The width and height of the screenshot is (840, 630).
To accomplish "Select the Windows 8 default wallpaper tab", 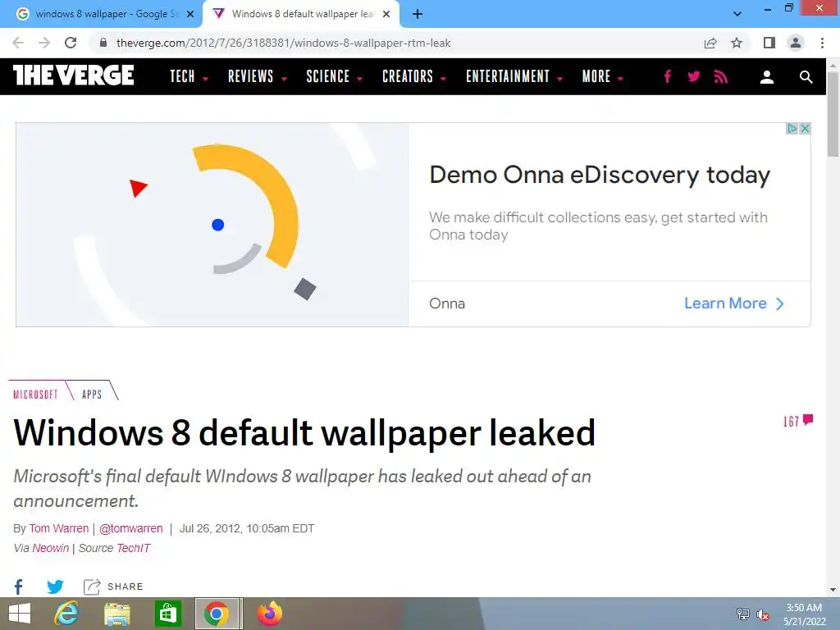I will 300,14.
